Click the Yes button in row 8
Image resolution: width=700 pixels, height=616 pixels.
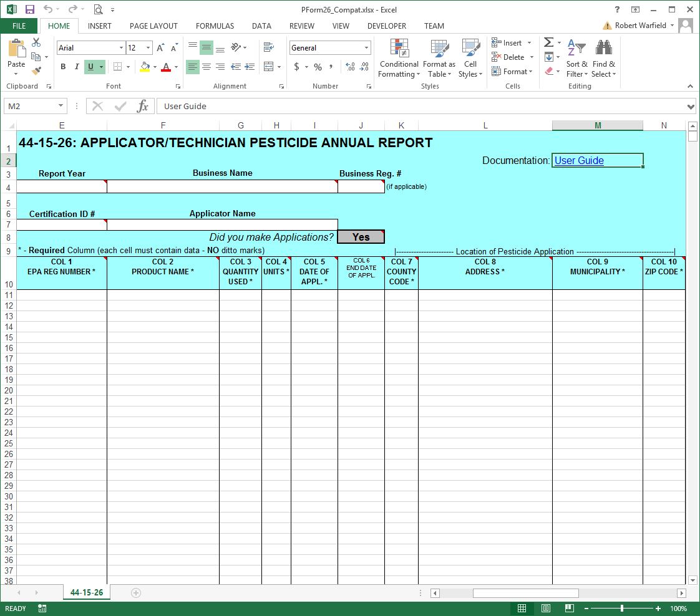[x=361, y=237]
